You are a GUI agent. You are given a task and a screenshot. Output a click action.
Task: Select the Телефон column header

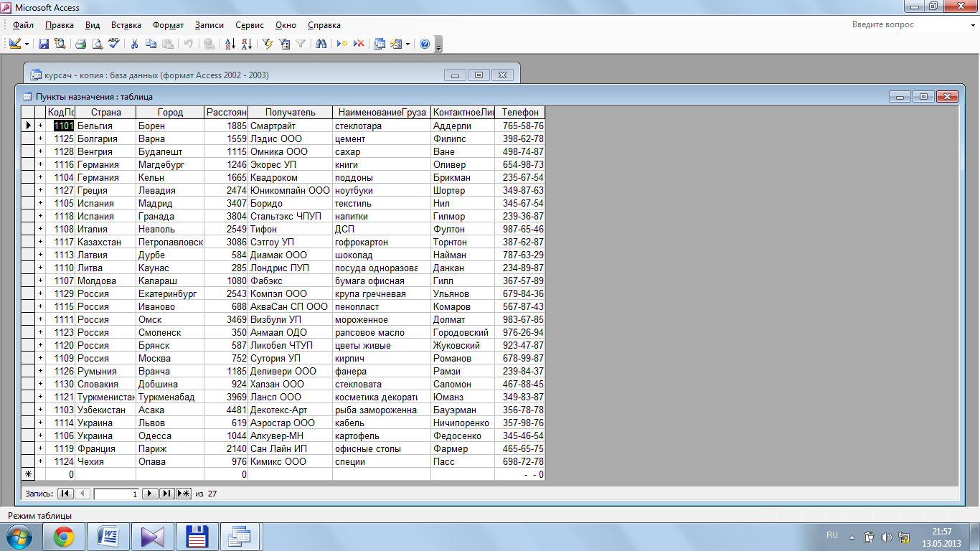(520, 112)
